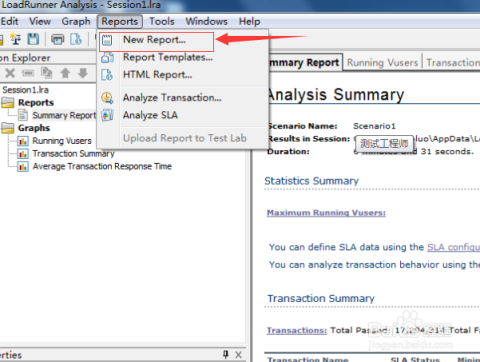
Task: Select Session1.lra root in the tree
Action: click(26, 90)
